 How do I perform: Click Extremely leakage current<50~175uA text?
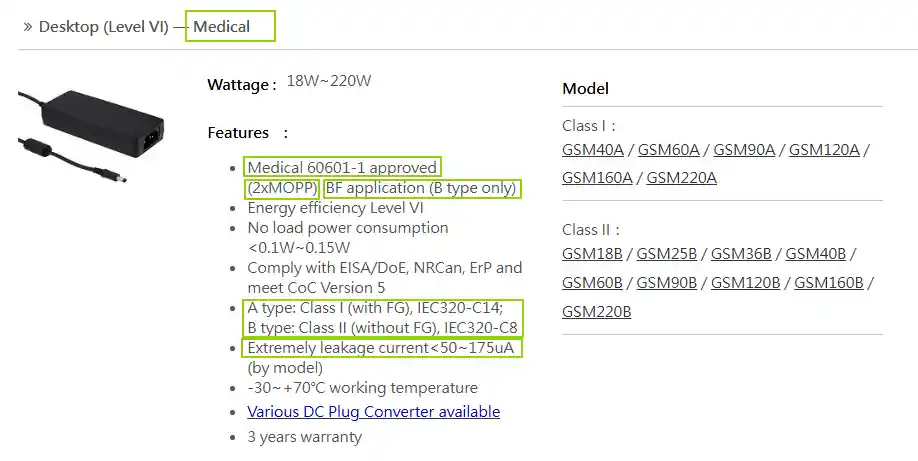[381, 348]
